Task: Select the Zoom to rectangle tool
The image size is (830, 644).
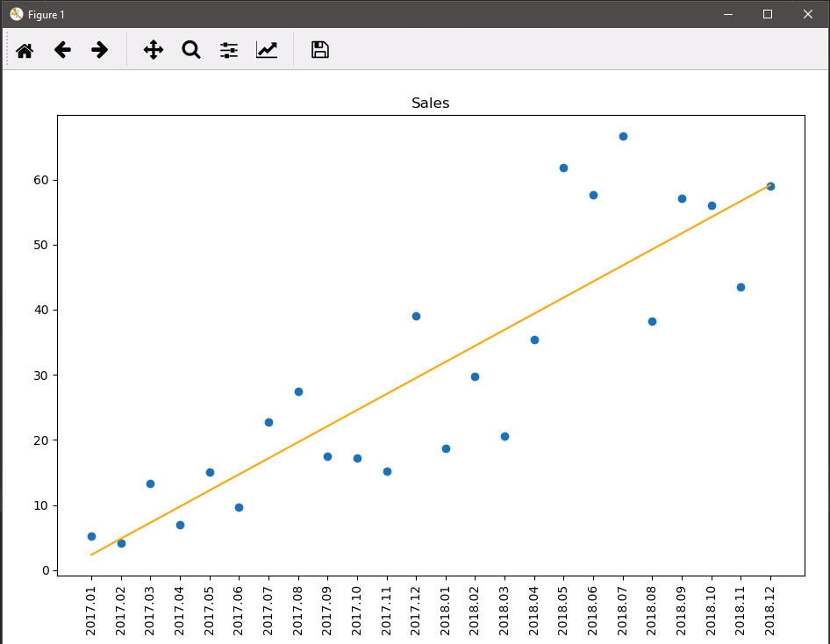Action: coord(191,50)
